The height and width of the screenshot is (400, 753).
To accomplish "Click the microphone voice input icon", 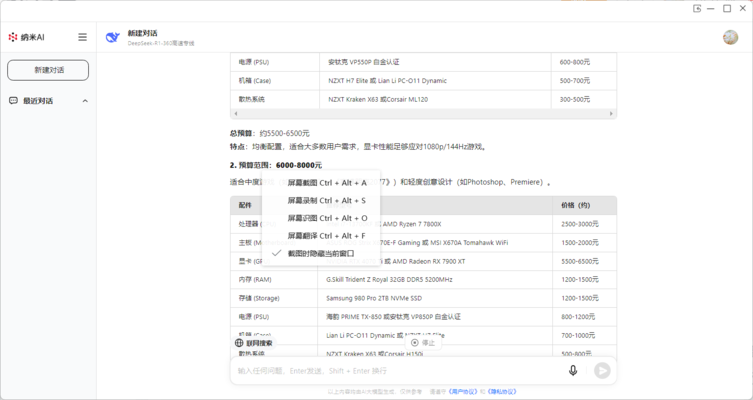I will [x=573, y=370].
